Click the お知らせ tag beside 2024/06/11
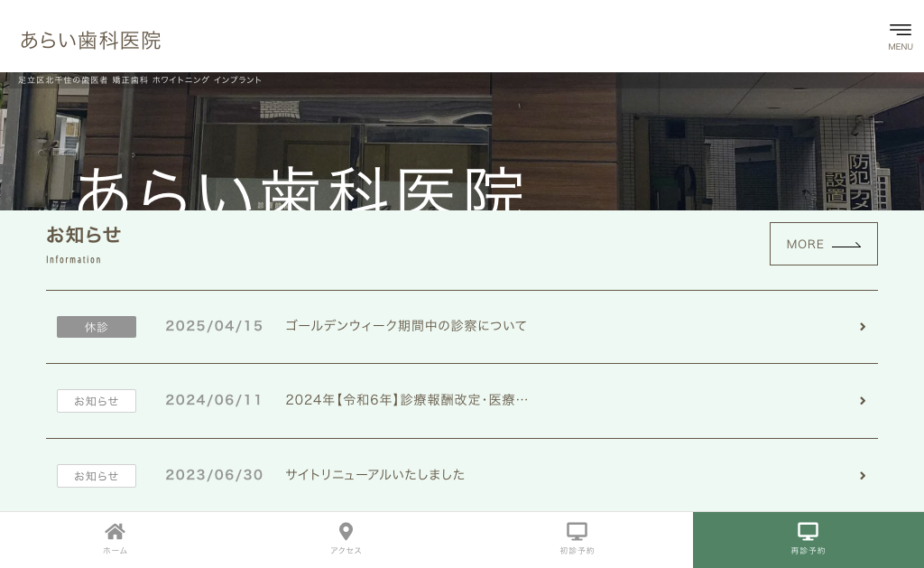Viewport: 924px width, 568px height. (97, 401)
